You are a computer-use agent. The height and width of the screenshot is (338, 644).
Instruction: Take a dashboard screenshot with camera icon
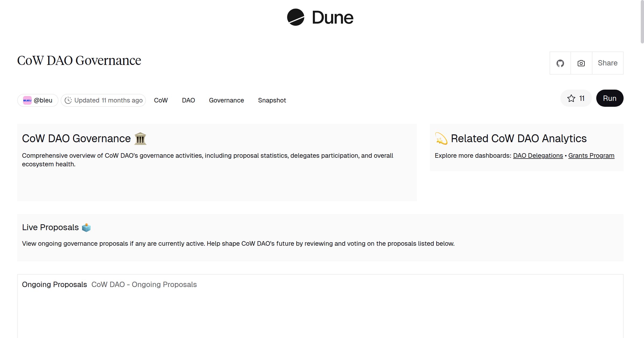click(581, 63)
